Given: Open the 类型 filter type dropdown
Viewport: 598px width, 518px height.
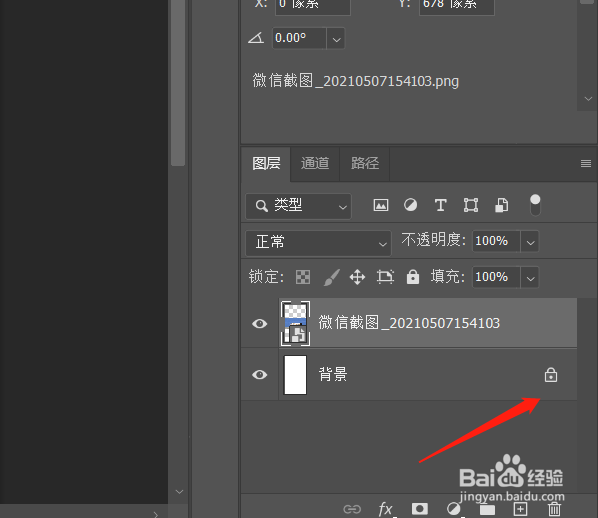Looking at the screenshot, I should pos(298,206).
